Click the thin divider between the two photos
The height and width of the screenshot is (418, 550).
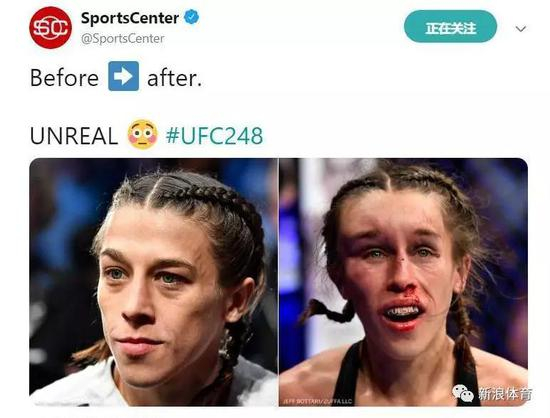pos(279,282)
